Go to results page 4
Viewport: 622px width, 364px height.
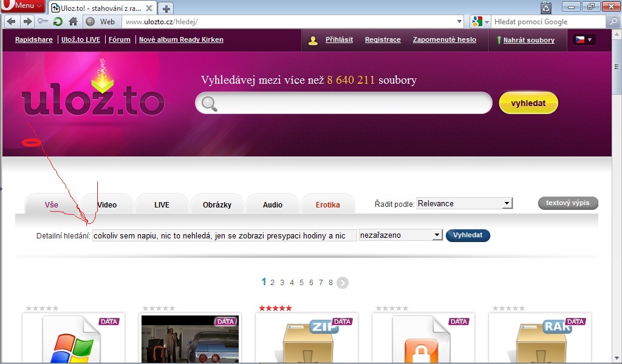click(x=292, y=283)
